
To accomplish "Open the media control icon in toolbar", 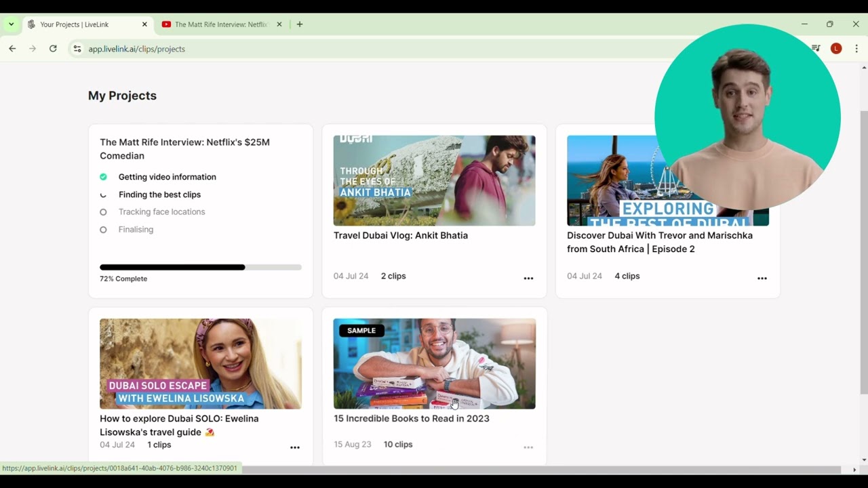I will tap(816, 49).
